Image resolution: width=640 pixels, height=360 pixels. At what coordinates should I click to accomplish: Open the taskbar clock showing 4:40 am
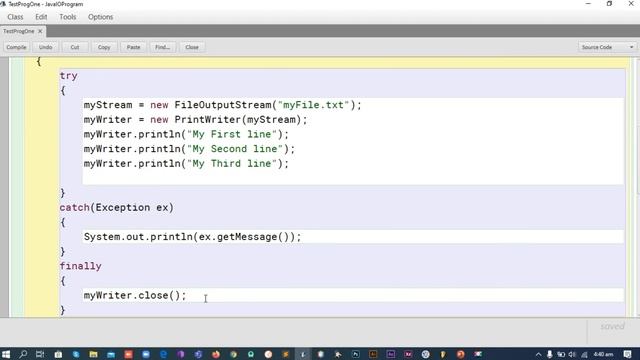point(603,354)
